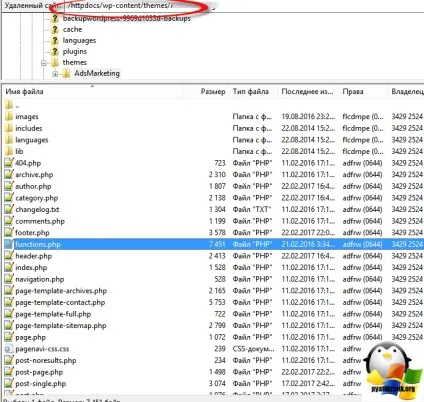Image resolution: width=424 pixels, height=402 pixels.
Task: Select the plugins folder in tree
Action: coord(75,51)
